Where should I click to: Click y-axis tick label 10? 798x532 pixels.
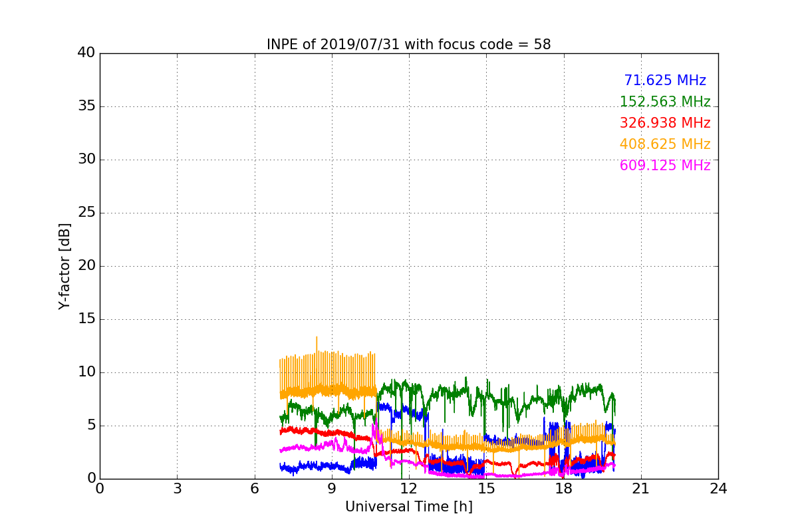point(86,372)
